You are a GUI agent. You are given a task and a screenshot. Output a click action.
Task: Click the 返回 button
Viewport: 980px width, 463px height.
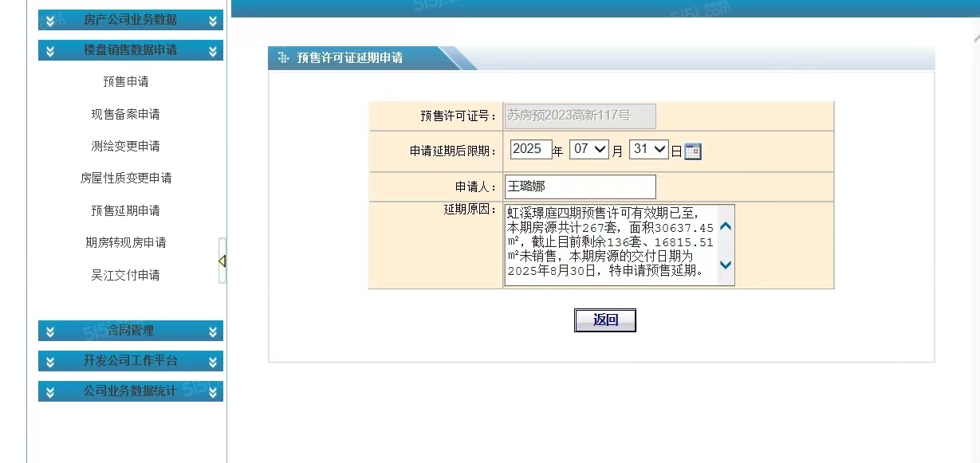(x=605, y=320)
